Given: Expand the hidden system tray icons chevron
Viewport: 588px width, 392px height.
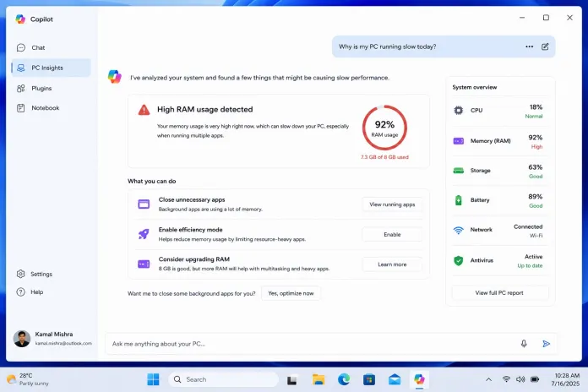Looking at the screenshot, I should tap(488, 379).
